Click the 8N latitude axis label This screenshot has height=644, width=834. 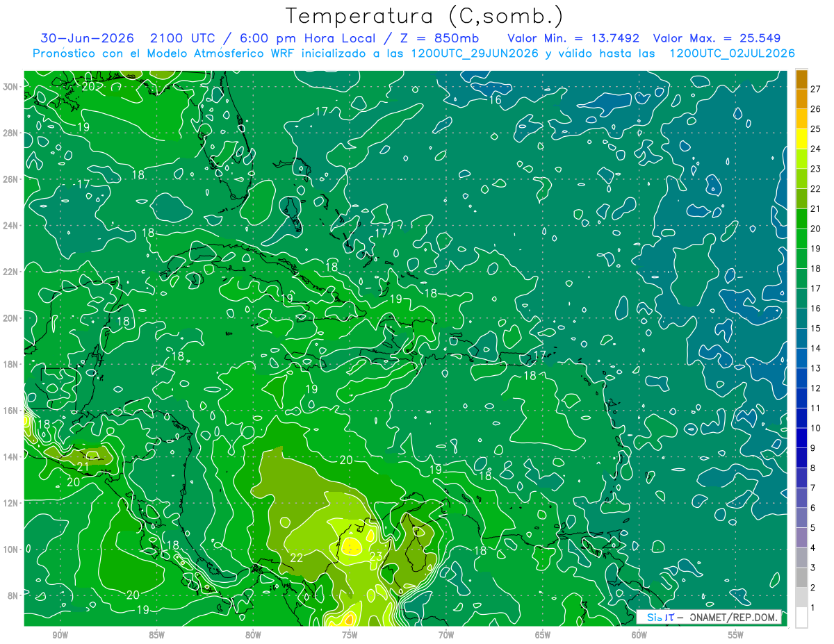(x=14, y=595)
